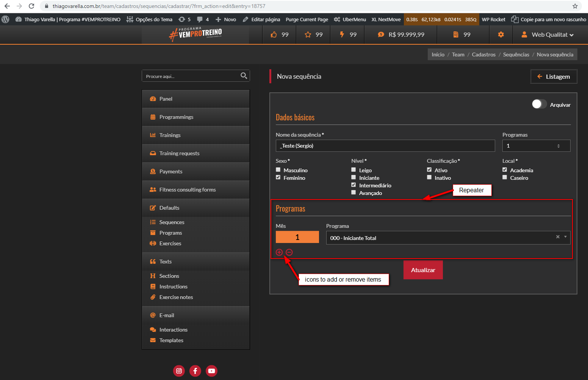Click the search magnifier icon
The height and width of the screenshot is (380, 588).
(244, 76)
